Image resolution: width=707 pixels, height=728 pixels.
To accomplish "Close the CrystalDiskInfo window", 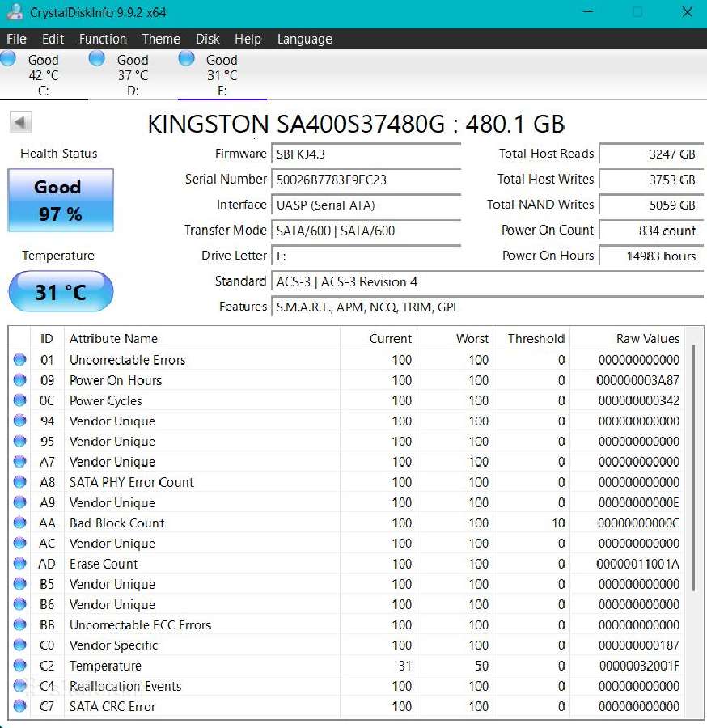I will point(687,12).
